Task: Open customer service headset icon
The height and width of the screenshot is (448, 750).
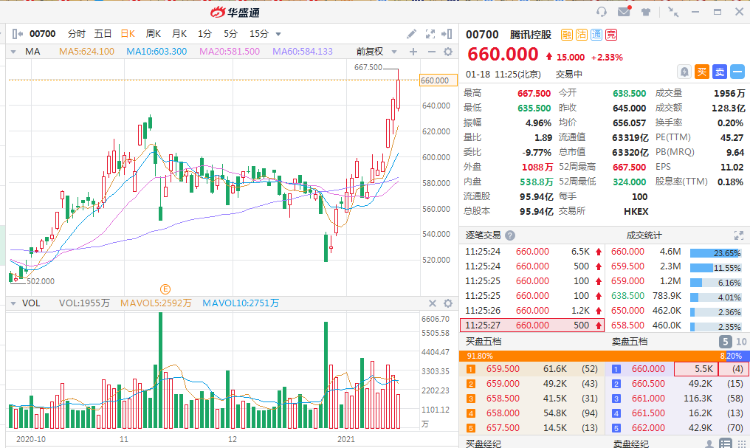Action: (x=601, y=12)
